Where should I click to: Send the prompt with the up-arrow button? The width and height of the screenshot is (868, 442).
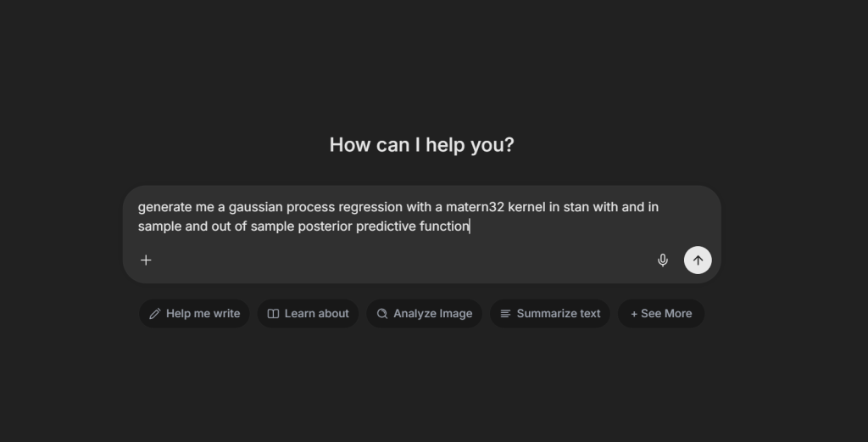point(698,260)
